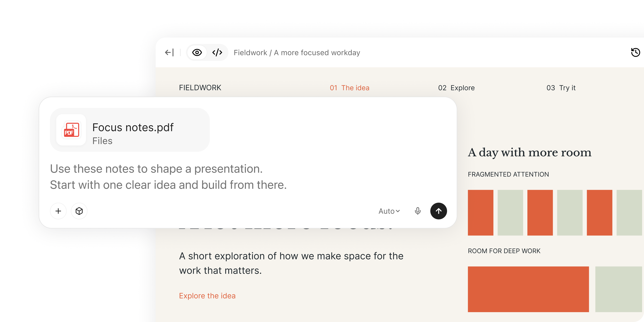Click the first orange block under Fragmented Attention
Image resolution: width=644 pixels, height=322 pixels.
coord(480,213)
